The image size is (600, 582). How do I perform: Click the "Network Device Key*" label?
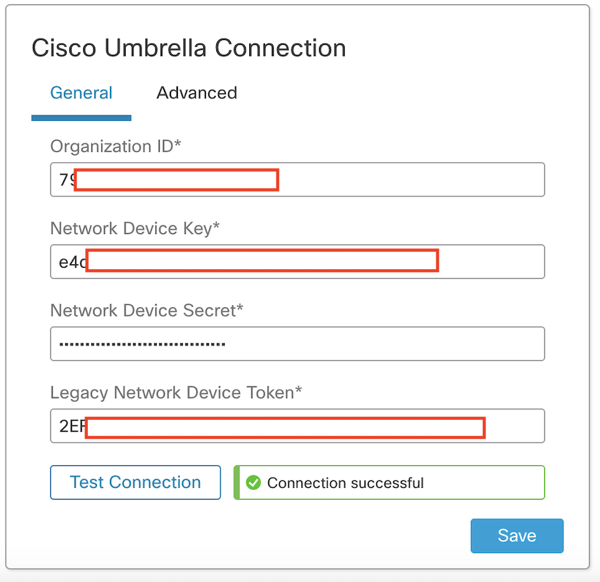(135, 229)
